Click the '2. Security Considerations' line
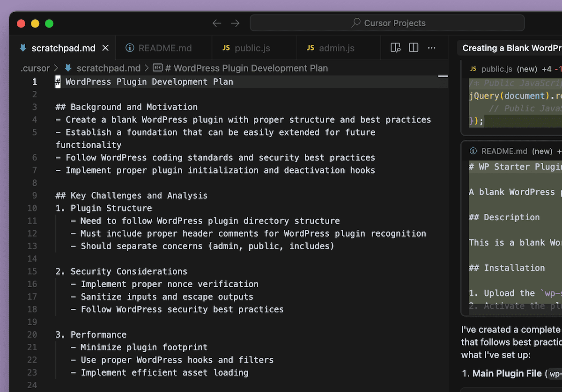Image resolution: width=562 pixels, height=392 pixels. click(121, 271)
